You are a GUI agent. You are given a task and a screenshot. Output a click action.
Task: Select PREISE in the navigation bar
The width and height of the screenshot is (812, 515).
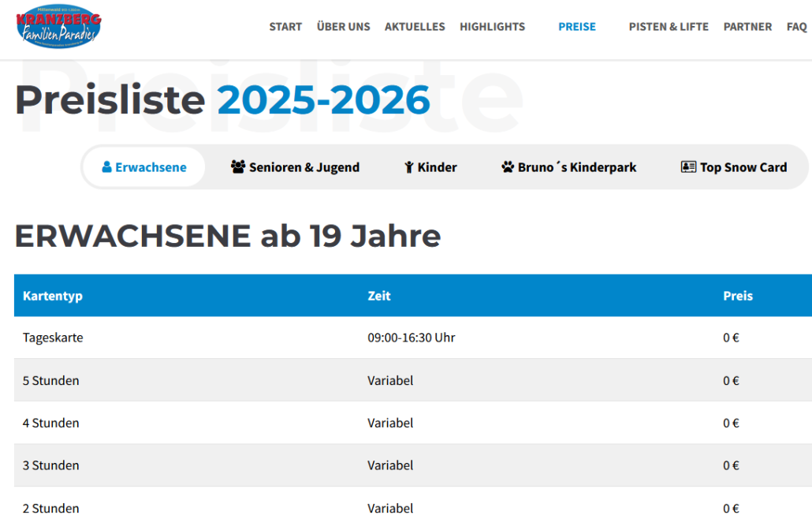577,27
